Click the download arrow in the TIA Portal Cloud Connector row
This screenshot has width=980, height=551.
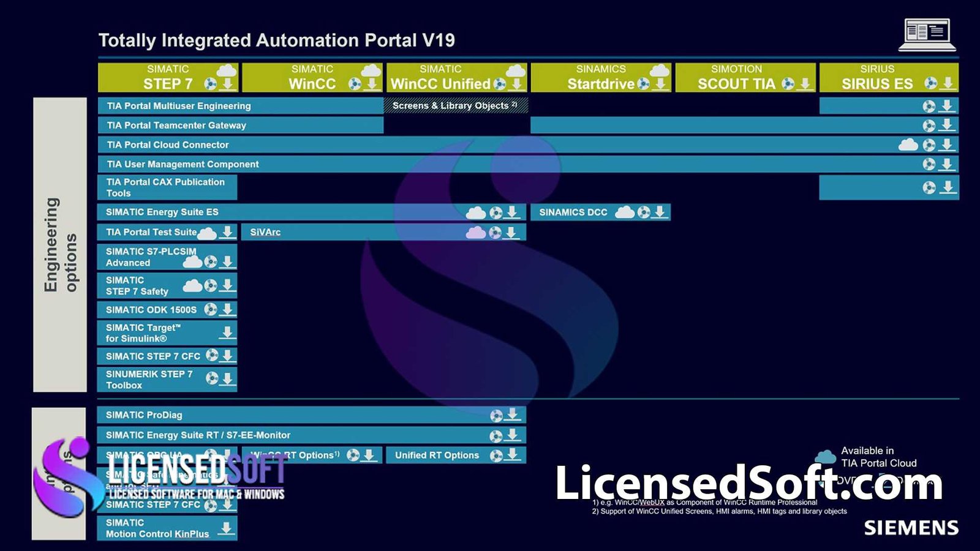(947, 145)
